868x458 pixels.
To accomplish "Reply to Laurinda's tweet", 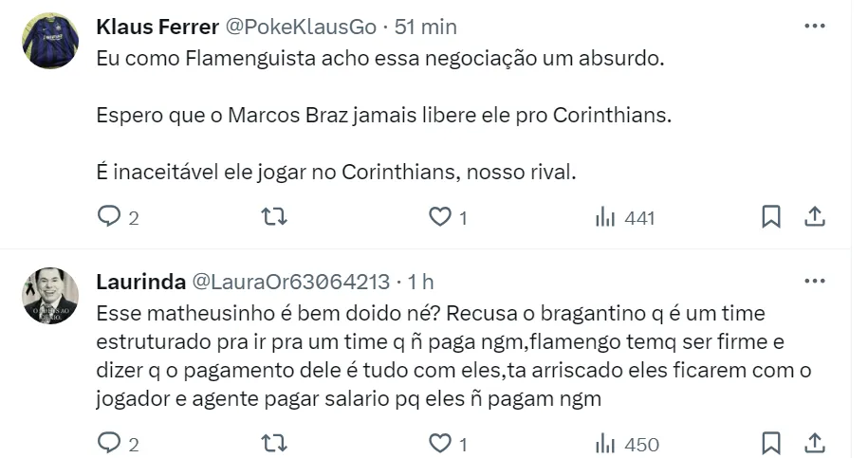I will (x=111, y=443).
